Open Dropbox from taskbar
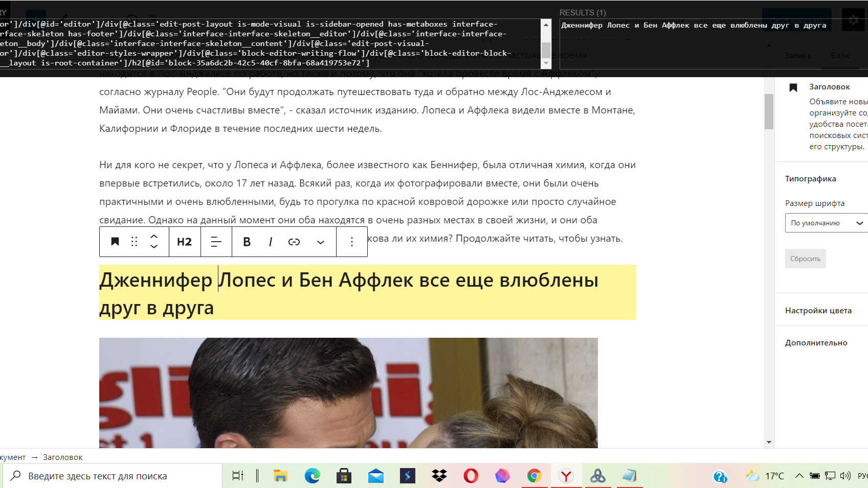 point(439,476)
